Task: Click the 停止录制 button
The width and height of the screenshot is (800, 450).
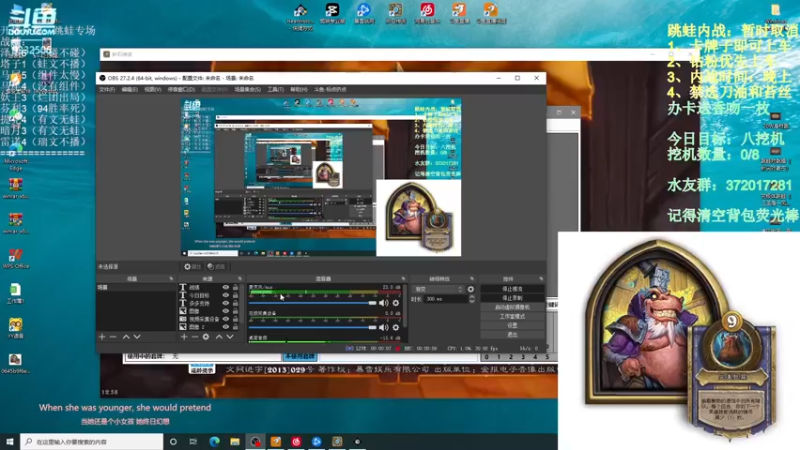Action: (512, 298)
